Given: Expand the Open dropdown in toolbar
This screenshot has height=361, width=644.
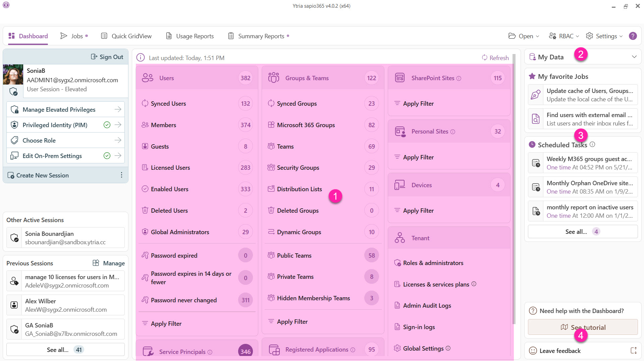Looking at the screenshot, I should pyautogui.click(x=524, y=36).
